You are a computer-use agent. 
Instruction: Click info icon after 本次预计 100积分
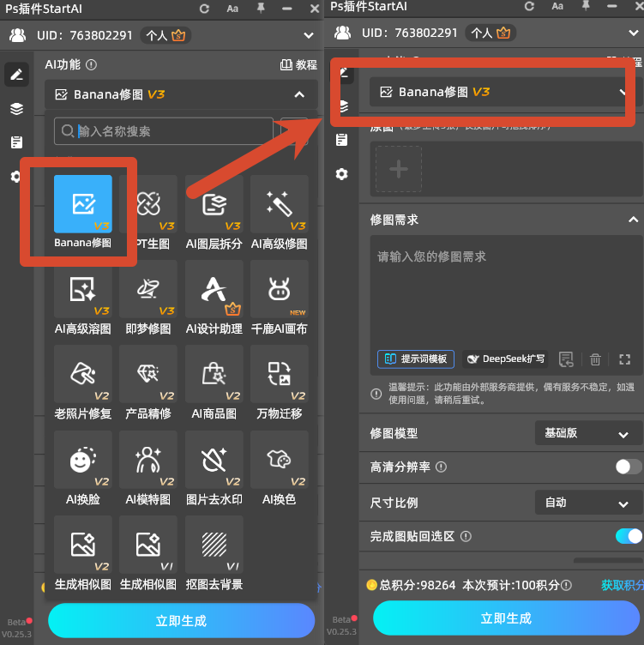coord(566,585)
